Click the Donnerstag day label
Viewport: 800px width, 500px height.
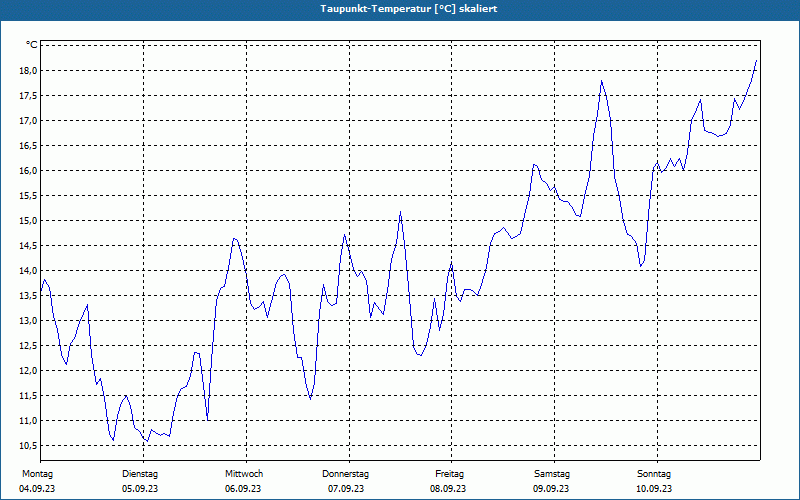pyautogui.click(x=345, y=474)
